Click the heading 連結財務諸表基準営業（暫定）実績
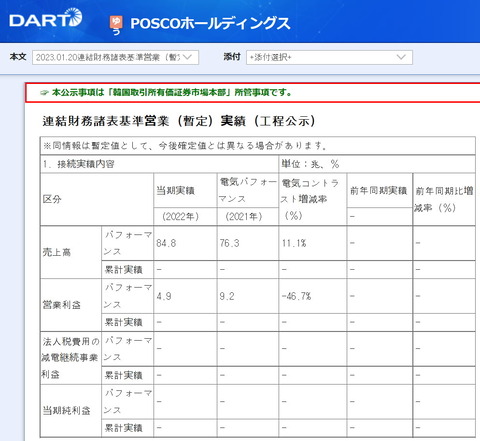This screenshot has width=480, height=441. [178, 121]
